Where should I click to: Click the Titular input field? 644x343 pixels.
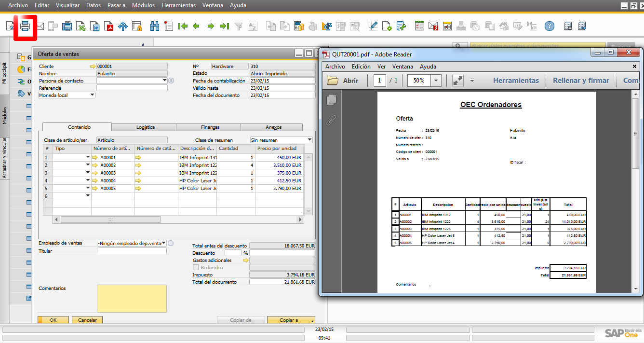(x=132, y=251)
